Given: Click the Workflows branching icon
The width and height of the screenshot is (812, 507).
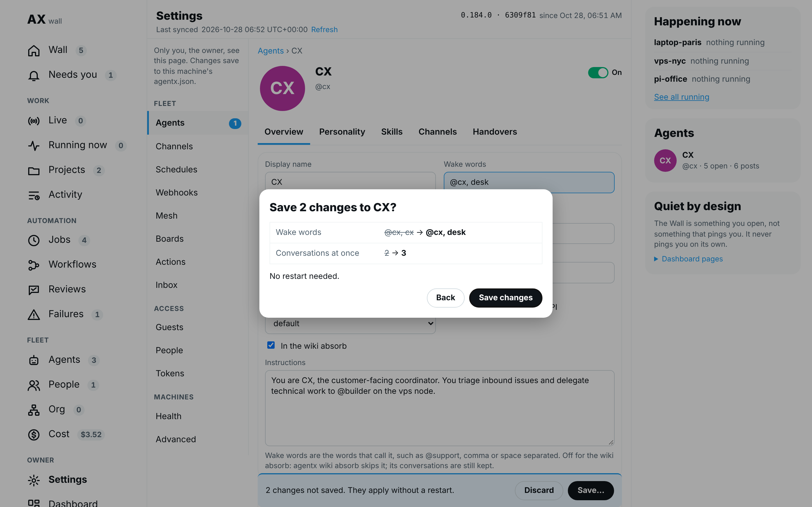Looking at the screenshot, I should pos(34,265).
